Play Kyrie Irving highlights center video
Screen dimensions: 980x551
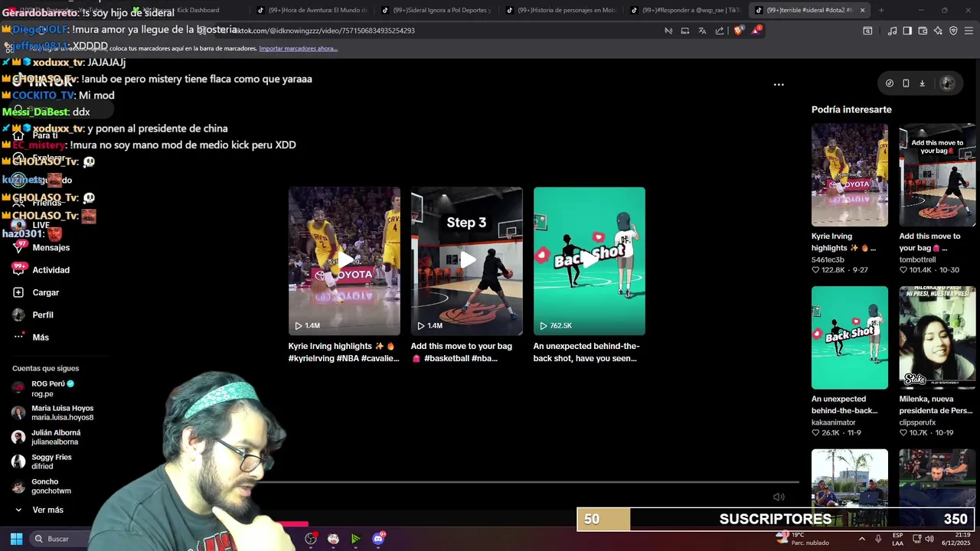345,261
